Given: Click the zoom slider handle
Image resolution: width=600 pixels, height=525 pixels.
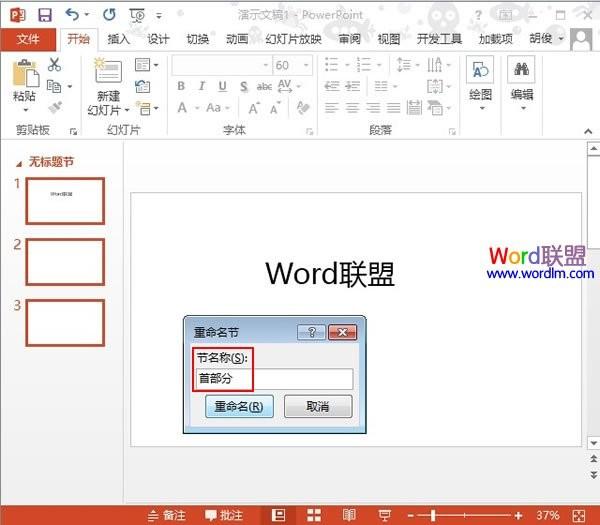Looking at the screenshot, I should click(433, 515).
